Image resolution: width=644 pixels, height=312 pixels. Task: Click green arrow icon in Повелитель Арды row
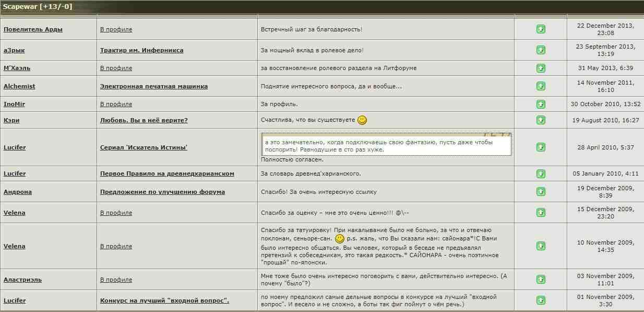point(541,29)
